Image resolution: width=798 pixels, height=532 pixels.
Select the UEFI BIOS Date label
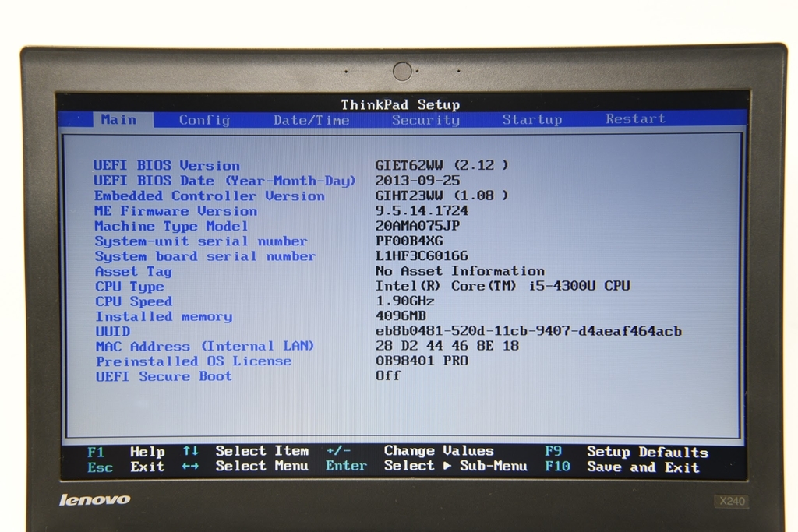(x=224, y=181)
